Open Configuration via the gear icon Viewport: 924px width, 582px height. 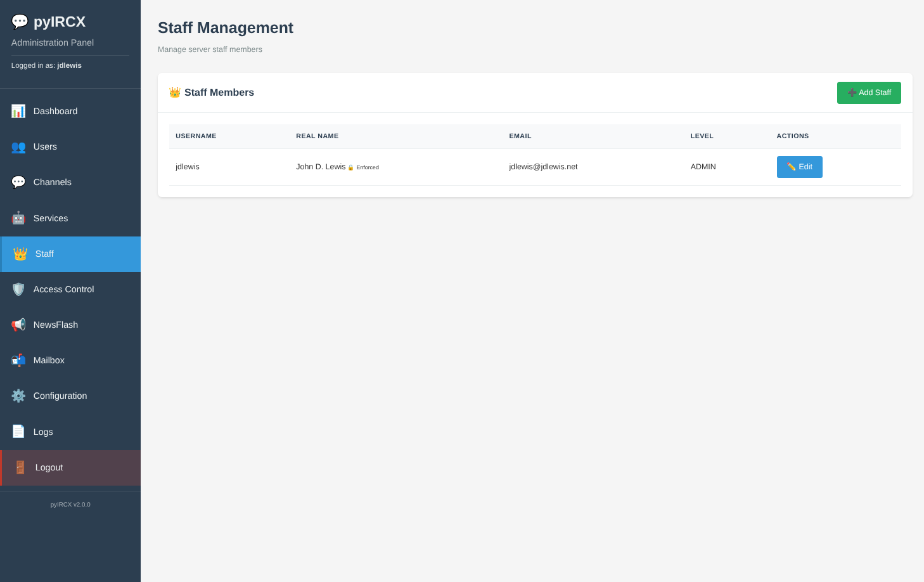19,396
